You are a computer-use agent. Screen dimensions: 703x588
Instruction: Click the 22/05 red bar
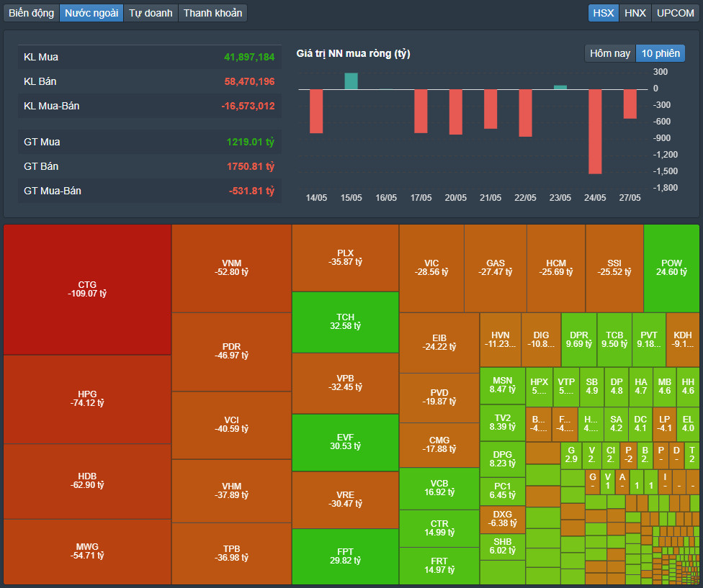pyautogui.click(x=526, y=113)
